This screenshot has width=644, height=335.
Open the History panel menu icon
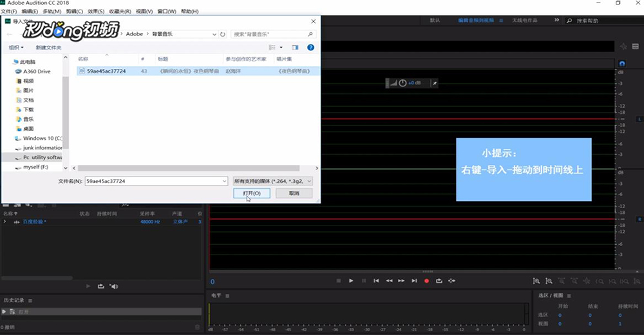click(x=30, y=300)
